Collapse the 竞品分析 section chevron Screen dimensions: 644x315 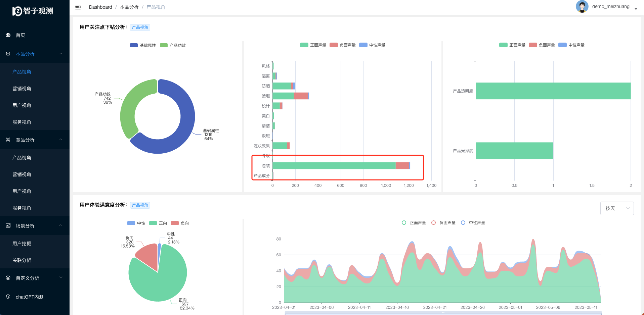[61, 140]
